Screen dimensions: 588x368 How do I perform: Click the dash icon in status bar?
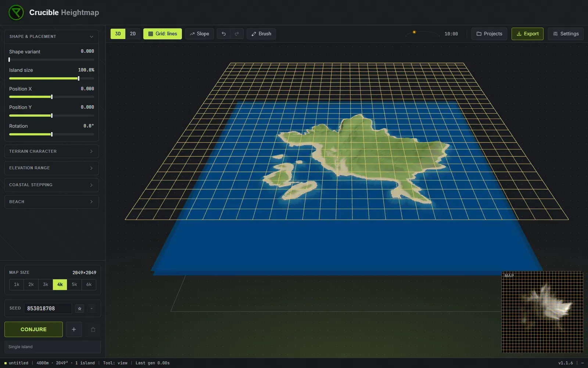[x=582, y=363]
